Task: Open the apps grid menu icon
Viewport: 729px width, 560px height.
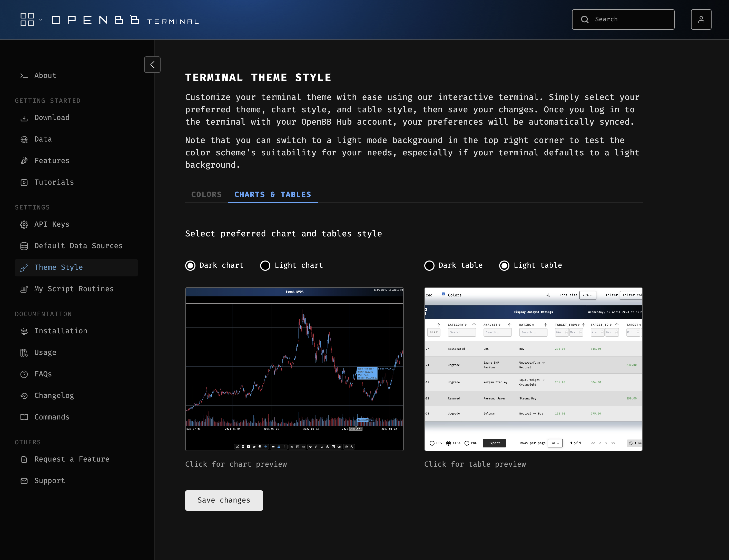Action: (x=27, y=20)
